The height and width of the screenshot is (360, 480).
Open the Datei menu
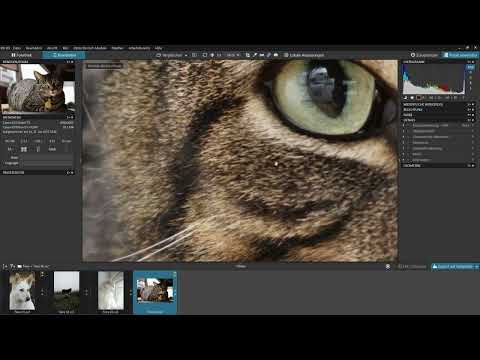pyautogui.click(x=17, y=48)
